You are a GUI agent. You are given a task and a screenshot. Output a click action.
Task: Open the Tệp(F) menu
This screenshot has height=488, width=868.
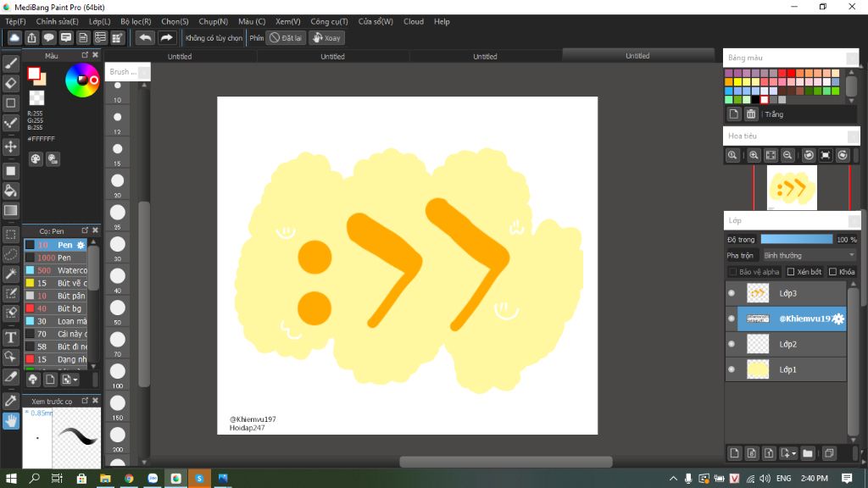pyautogui.click(x=15, y=21)
